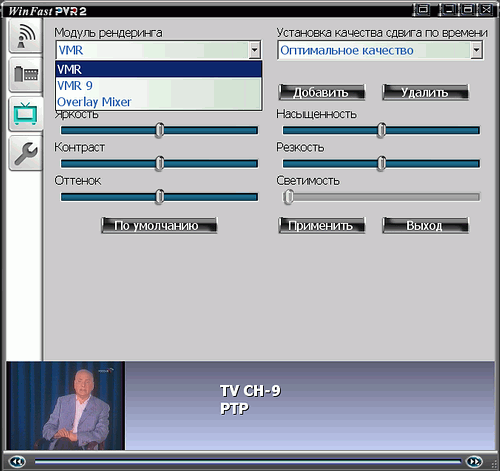Click the Оптимальное качество combo box
Viewport: 500px width, 471px height.
[x=380, y=50]
